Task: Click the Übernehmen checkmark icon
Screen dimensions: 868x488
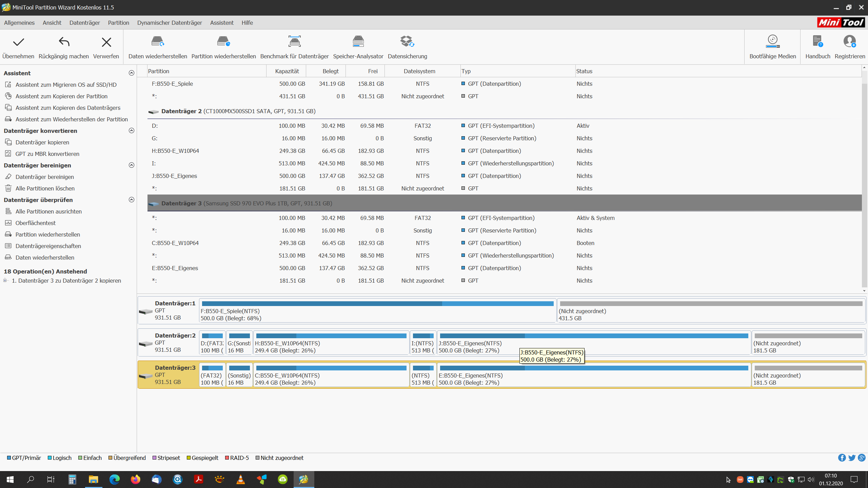Action: point(18,42)
